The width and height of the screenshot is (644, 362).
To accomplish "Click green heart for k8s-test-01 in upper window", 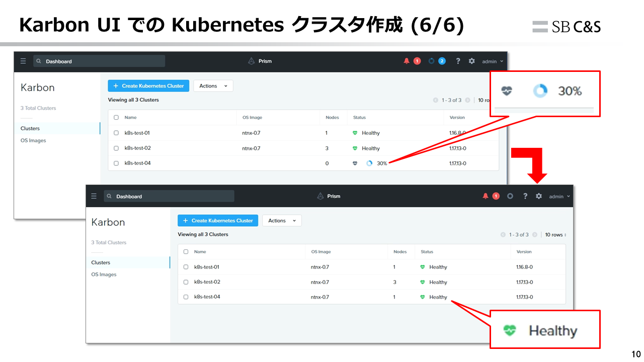I will [355, 133].
